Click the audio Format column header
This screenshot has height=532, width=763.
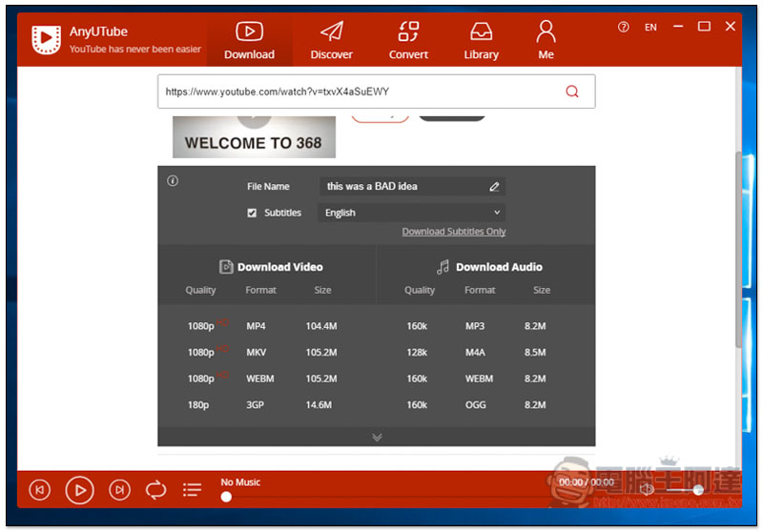480,291
